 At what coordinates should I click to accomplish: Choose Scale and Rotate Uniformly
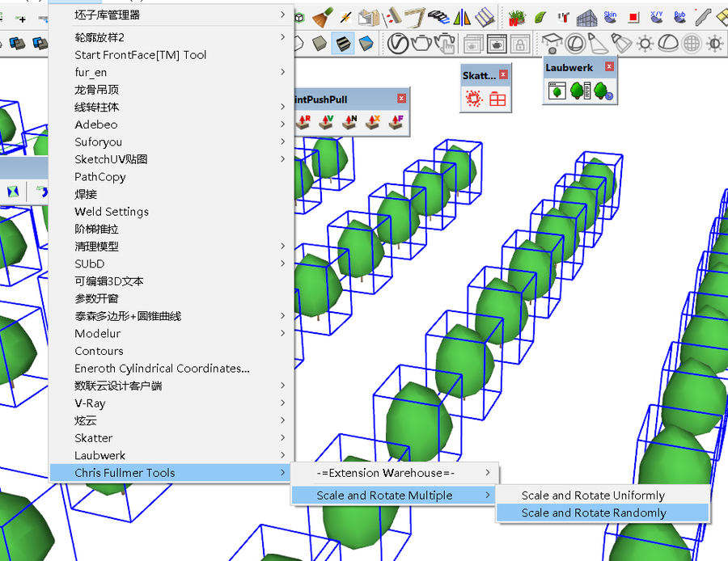click(602, 495)
